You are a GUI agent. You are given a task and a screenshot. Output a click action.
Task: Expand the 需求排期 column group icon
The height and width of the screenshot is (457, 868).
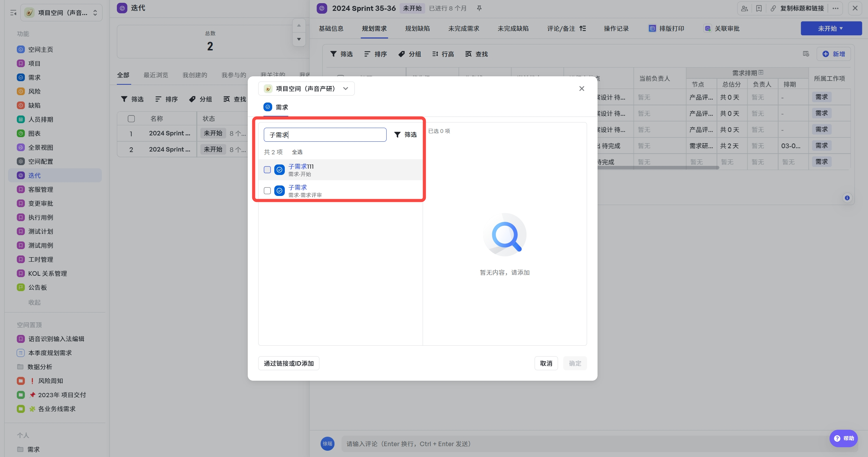click(x=761, y=72)
